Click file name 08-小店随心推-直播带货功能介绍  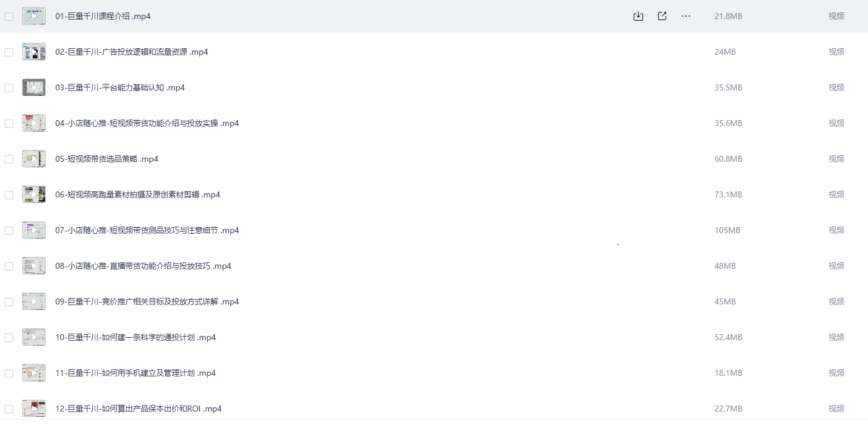coord(143,266)
